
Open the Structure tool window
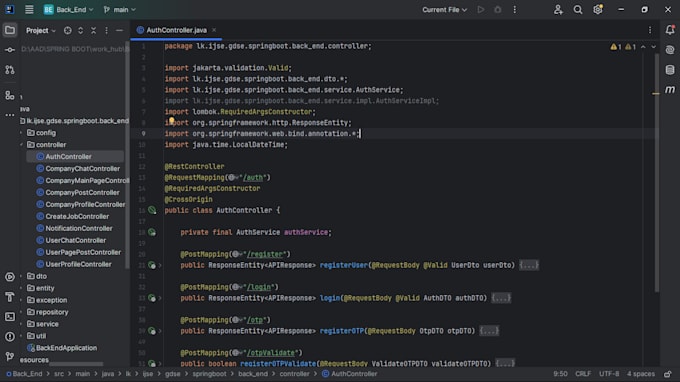point(10,95)
